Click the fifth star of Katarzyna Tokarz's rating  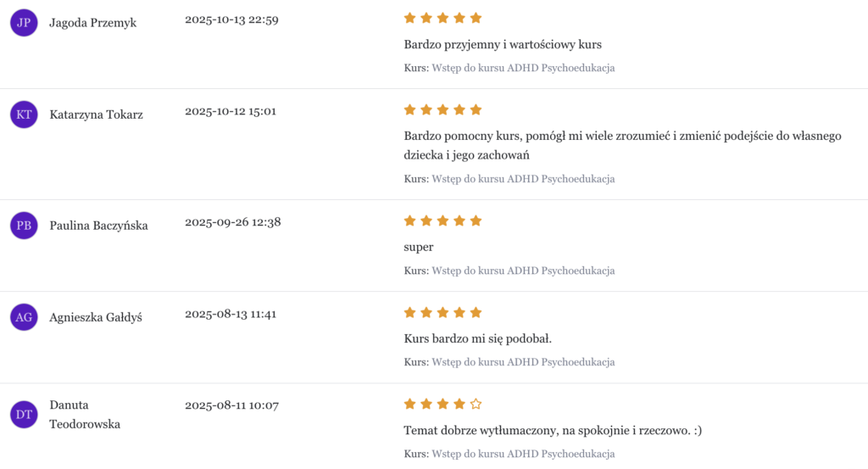476,109
